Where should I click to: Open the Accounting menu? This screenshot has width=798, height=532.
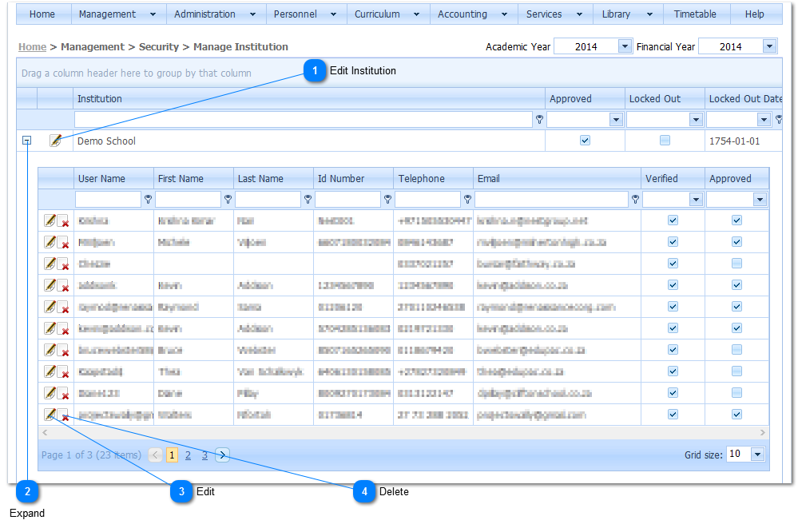click(473, 14)
